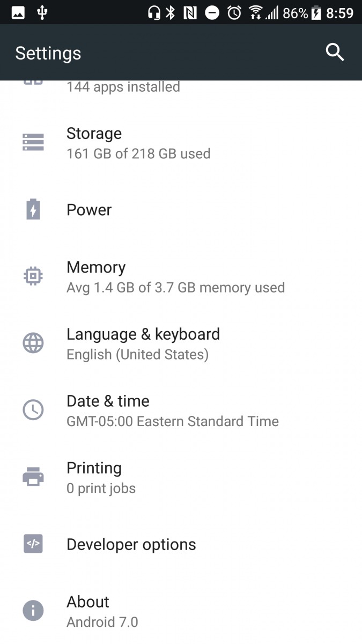The image size is (362, 644).
Task: Open Language & keyboard settings
Action: 143,343
